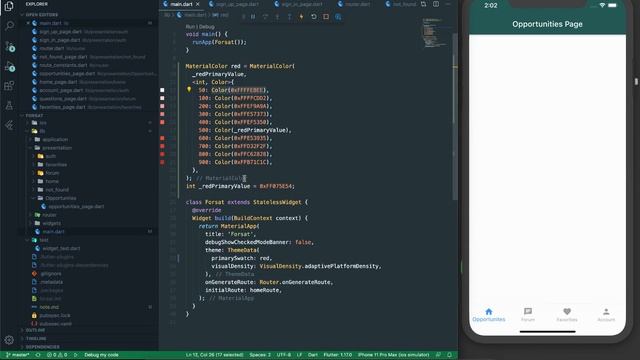Open opportunities_page.dart under Opportunities folder

(x=76, y=207)
